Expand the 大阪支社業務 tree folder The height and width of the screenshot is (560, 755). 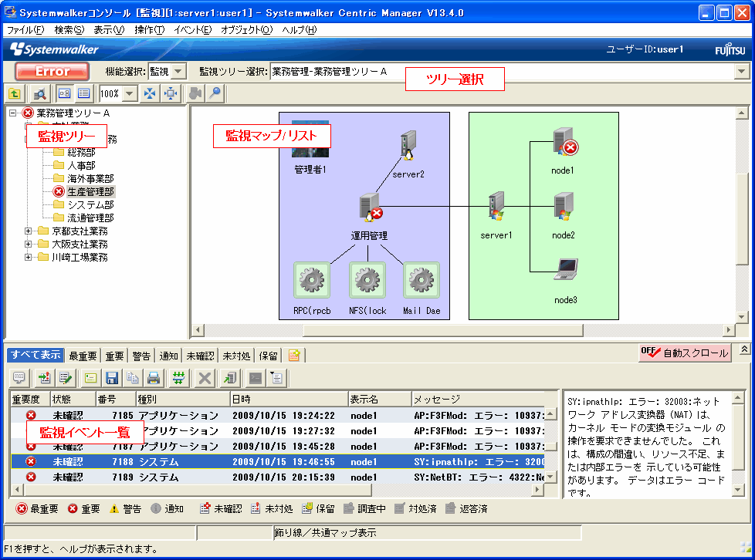[28, 244]
